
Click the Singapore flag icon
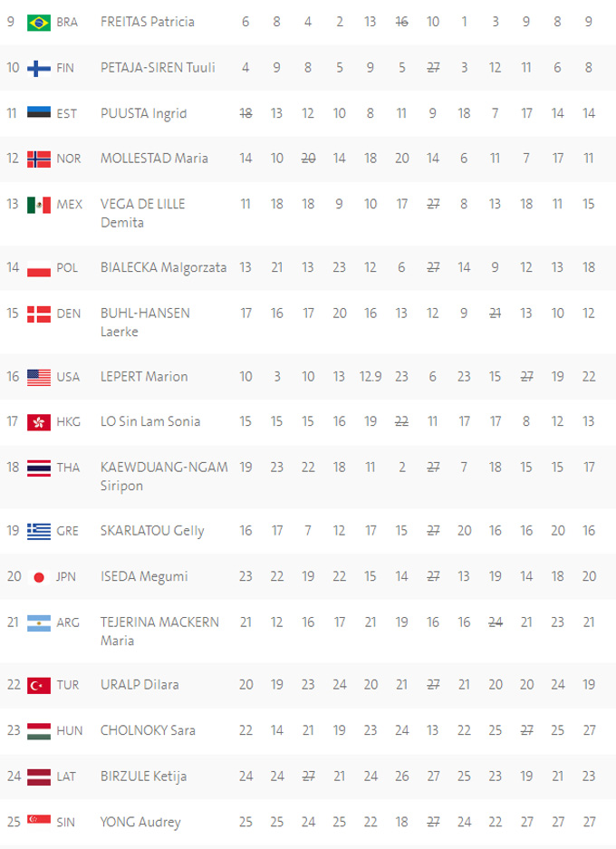[x=39, y=822]
